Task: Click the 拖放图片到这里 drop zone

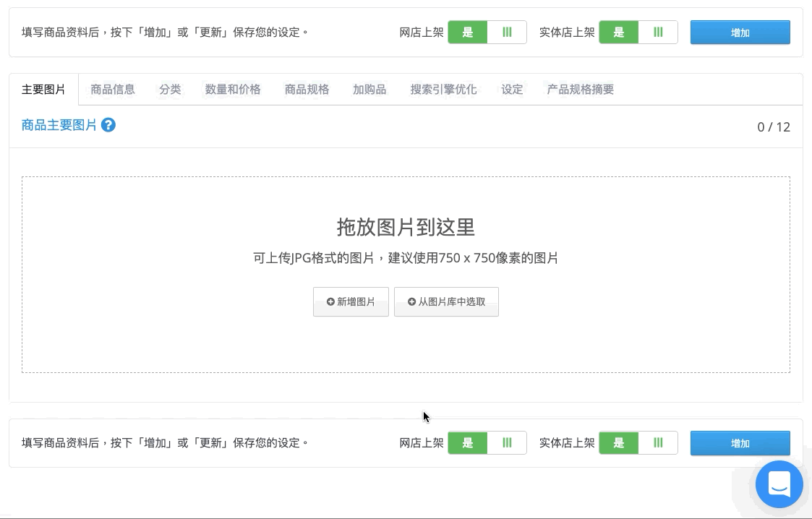Action: (x=406, y=274)
